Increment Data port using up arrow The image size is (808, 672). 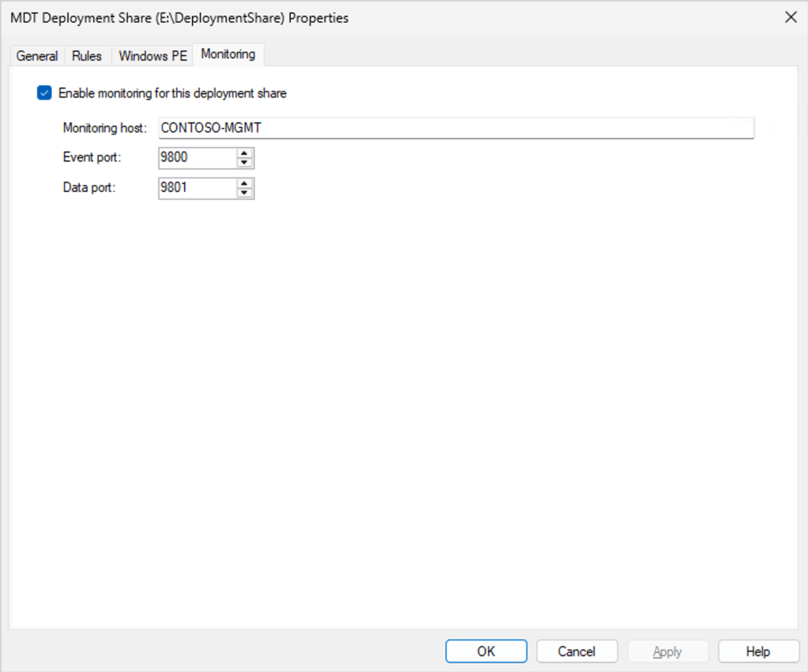246,184
